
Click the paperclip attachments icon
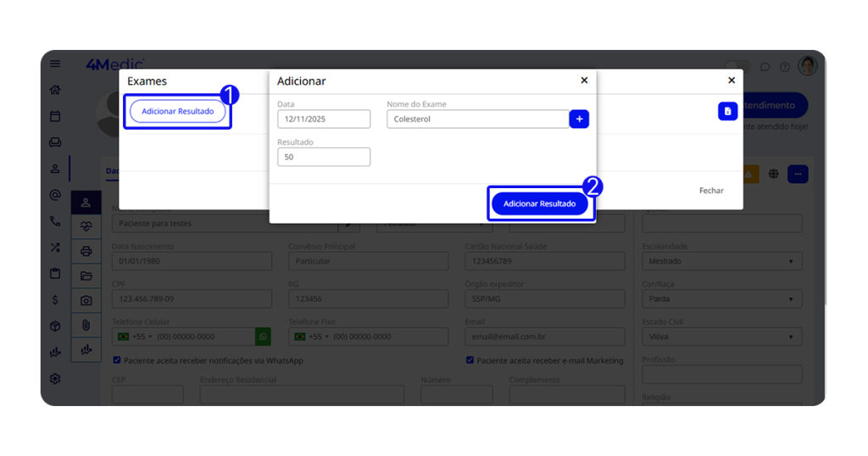[86, 325]
